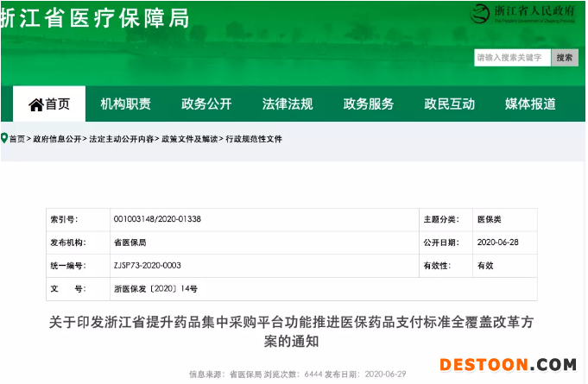The width and height of the screenshot is (588, 384).
Task: Click the home icon in navigation bar
Action: [x=35, y=104]
